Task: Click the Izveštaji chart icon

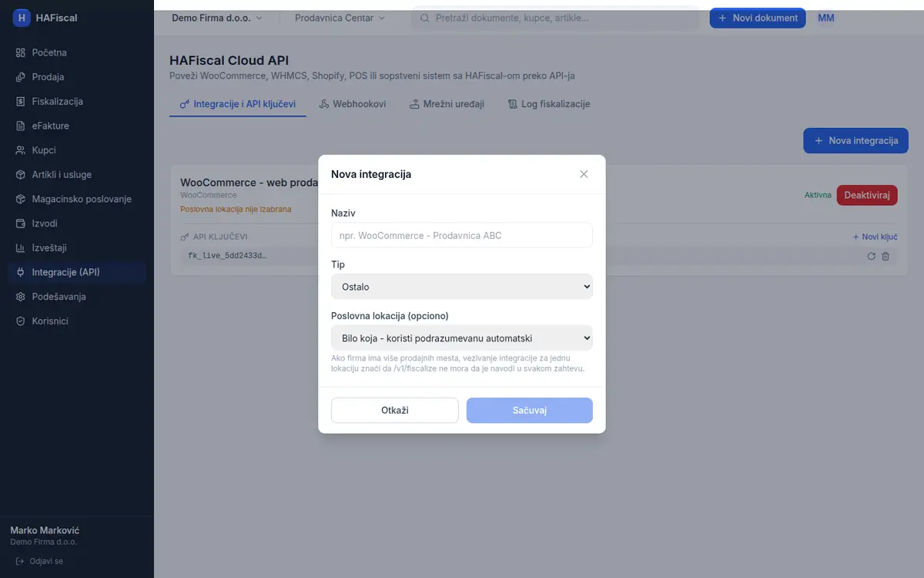Action: pyautogui.click(x=21, y=248)
